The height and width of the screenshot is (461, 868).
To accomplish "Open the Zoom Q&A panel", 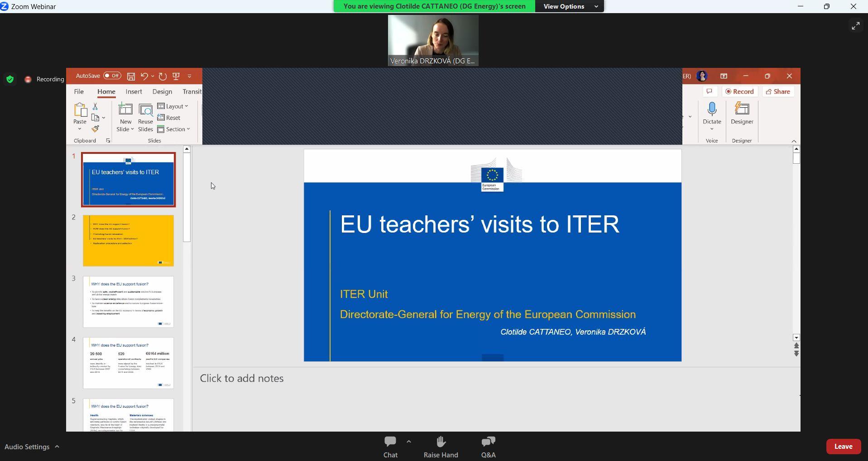I will point(488,447).
